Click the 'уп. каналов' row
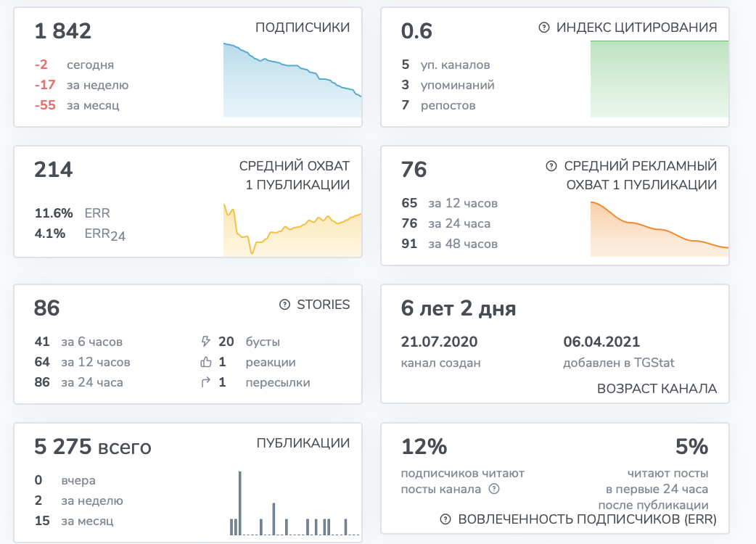Image resolution: width=756 pixels, height=544 pixels. 446,65
